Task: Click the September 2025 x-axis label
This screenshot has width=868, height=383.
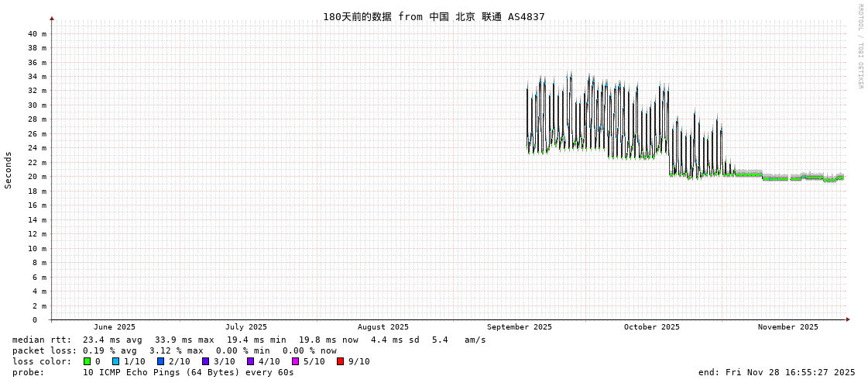Action: point(520,327)
